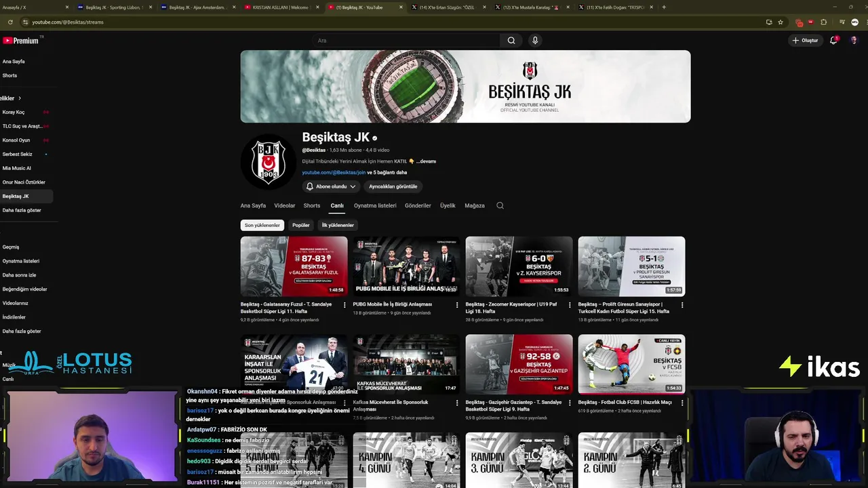
Task: Click the browser address bar URL
Action: pyautogui.click(x=68, y=22)
